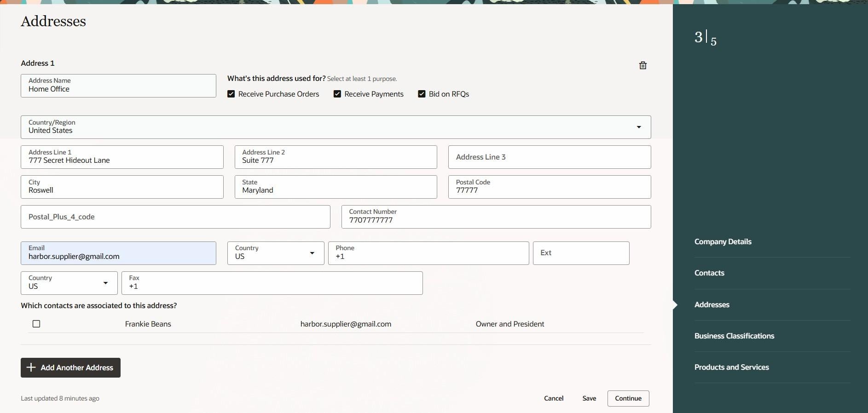
Task: Click the State field showing Maryland
Action: (x=336, y=187)
